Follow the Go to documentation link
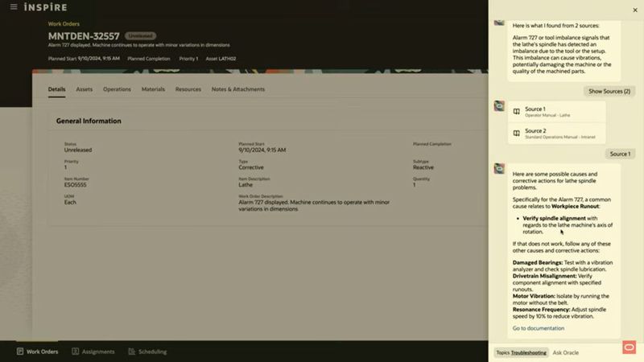Viewport: 644px width, 362px height. [x=539, y=328]
